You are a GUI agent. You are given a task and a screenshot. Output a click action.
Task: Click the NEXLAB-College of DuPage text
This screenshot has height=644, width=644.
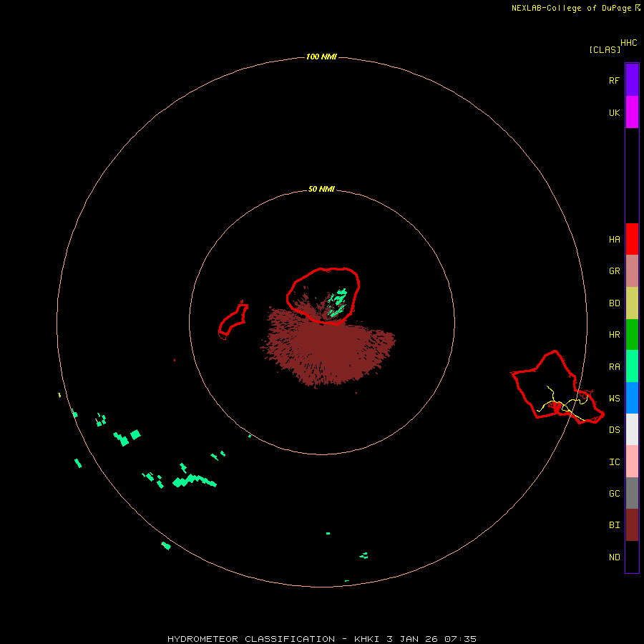point(571,8)
